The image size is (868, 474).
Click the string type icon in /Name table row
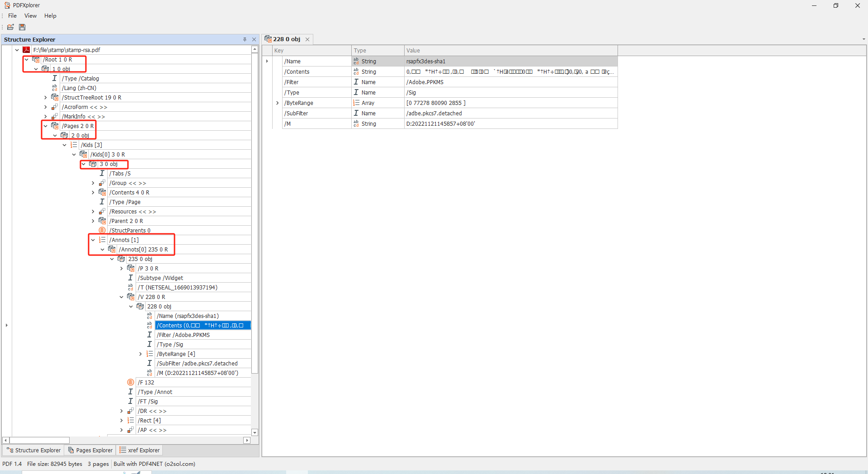pyautogui.click(x=356, y=61)
